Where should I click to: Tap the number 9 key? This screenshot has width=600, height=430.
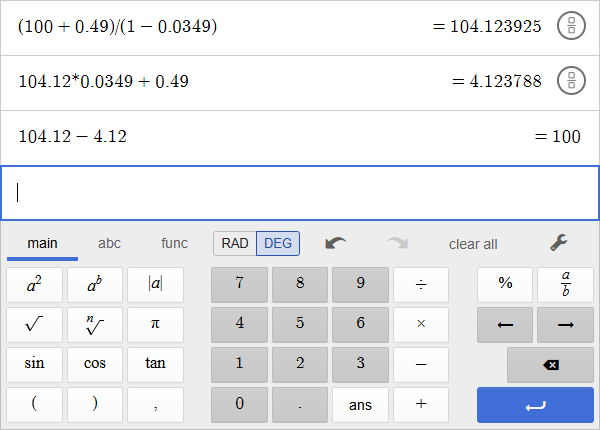coord(360,285)
